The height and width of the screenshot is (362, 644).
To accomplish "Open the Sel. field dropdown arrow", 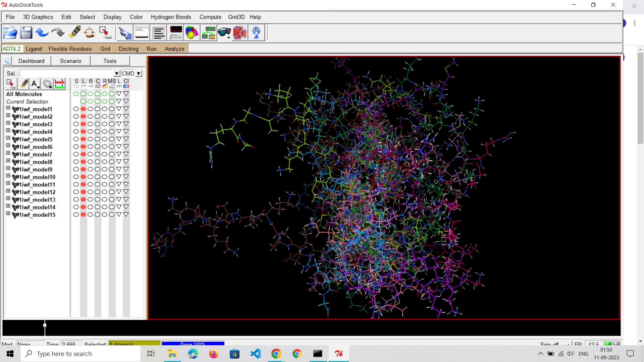I will tap(116, 73).
